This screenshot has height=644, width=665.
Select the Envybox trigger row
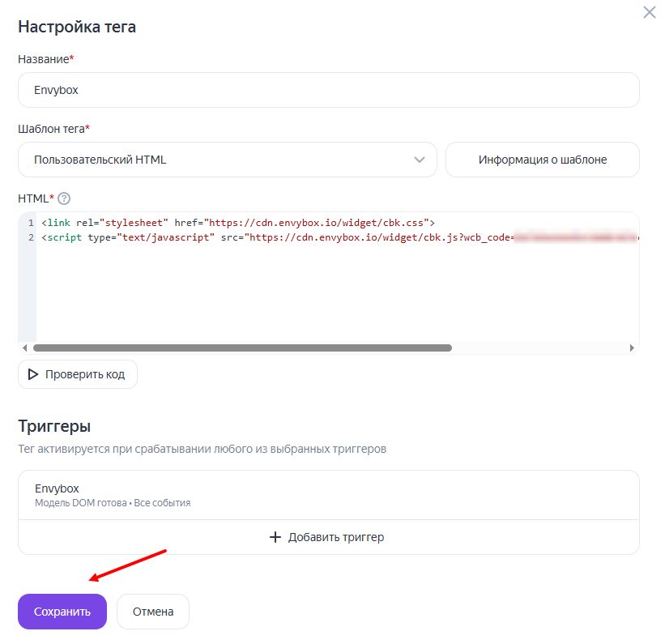(328, 495)
